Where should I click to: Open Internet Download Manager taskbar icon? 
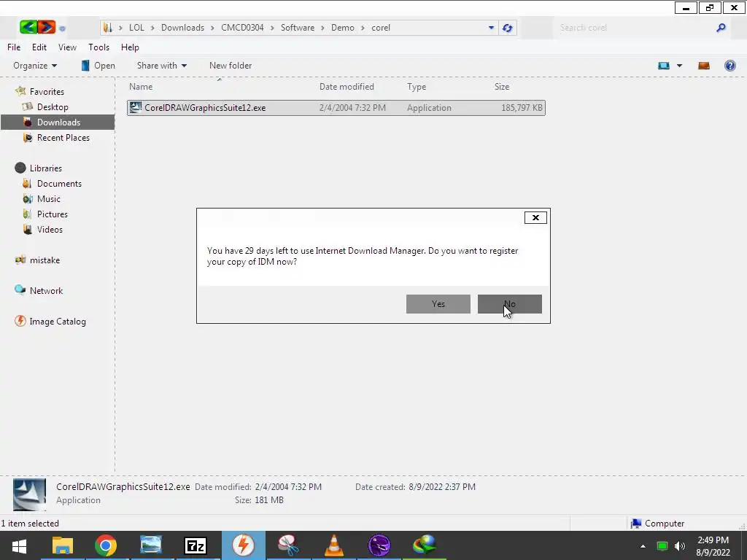[x=424, y=545]
